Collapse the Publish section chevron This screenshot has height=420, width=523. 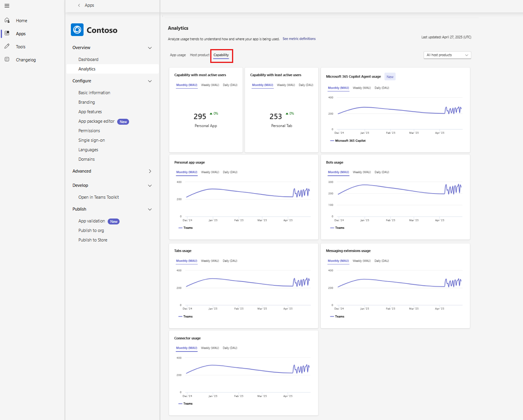[x=150, y=209]
